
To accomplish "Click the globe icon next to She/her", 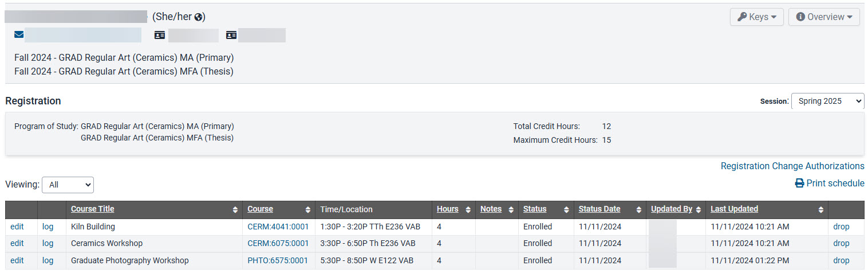I will tap(199, 17).
